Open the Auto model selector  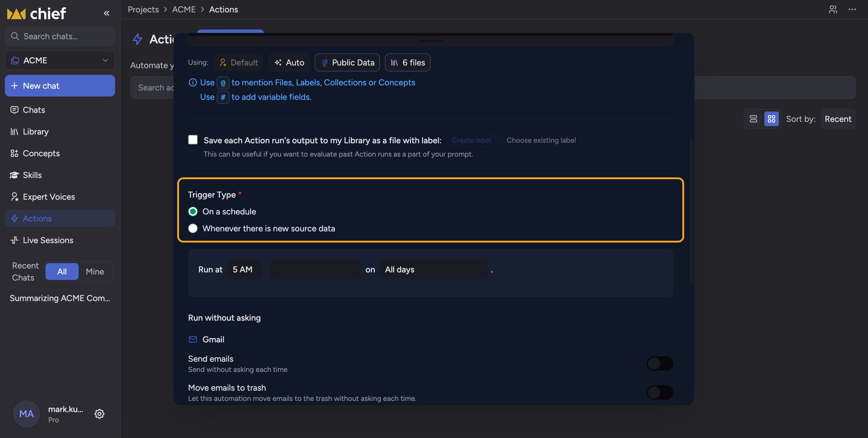[x=289, y=62]
